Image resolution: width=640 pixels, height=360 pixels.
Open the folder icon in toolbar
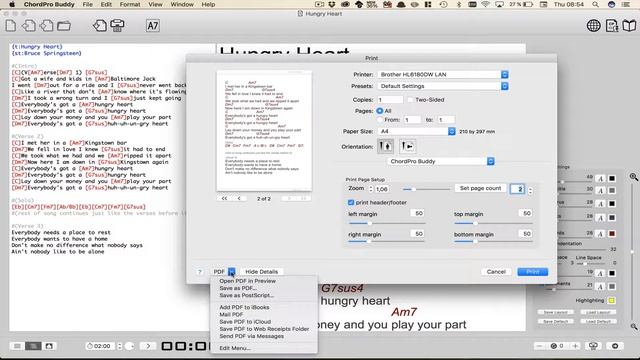tap(64, 26)
